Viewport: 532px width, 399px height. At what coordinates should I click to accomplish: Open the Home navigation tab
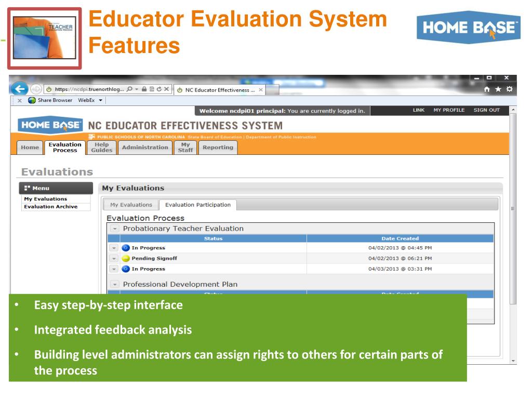coord(30,148)
